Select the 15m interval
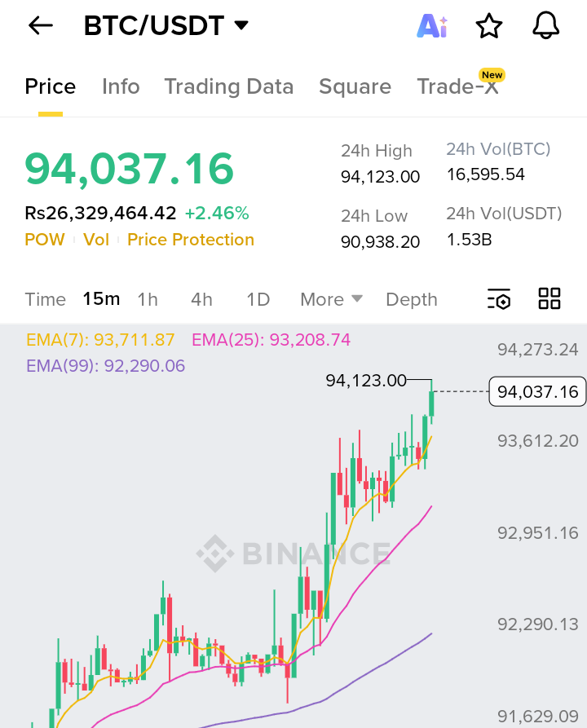 [x=101, y=299]
